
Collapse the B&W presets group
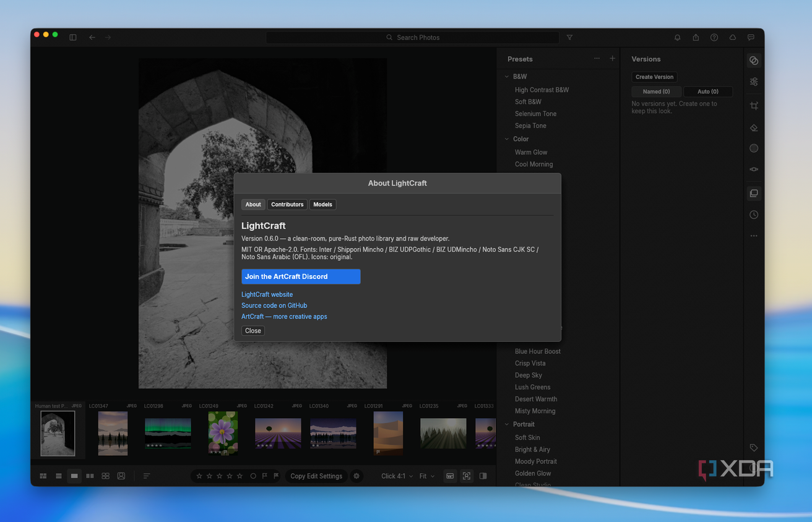[x=507, y=77]
